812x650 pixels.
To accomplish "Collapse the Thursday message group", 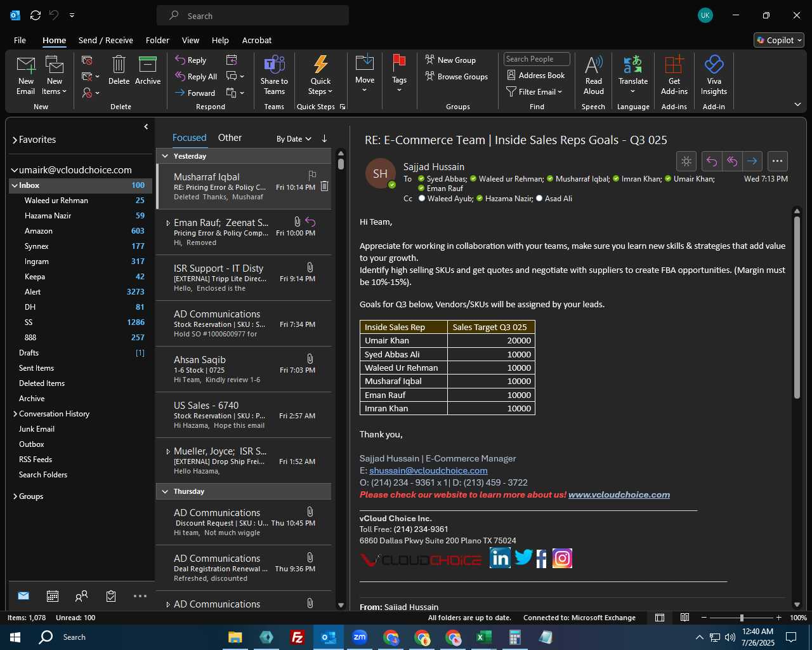I will (x=165, y=491).
